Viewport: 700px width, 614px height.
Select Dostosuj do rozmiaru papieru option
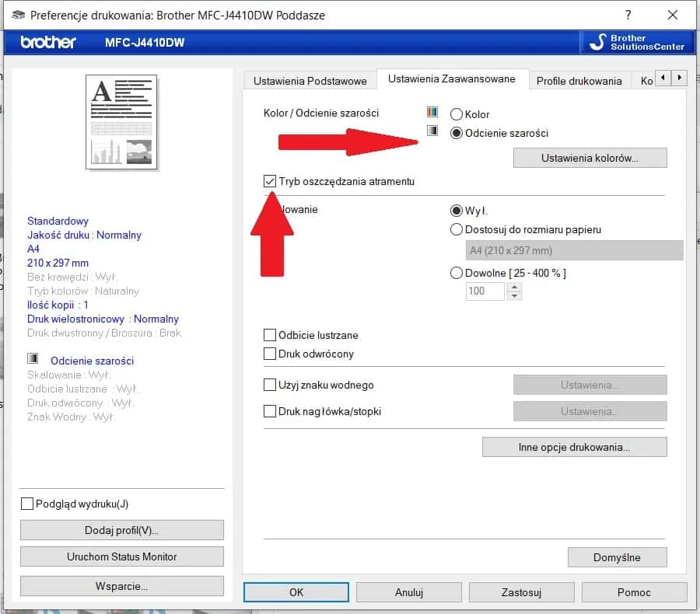457,229
